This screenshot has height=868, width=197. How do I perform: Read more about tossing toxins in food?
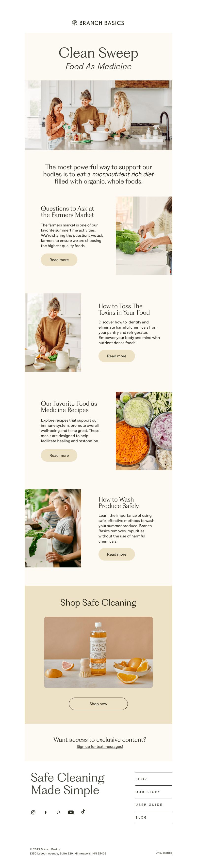pyautogui.click(x=117, y=356)
